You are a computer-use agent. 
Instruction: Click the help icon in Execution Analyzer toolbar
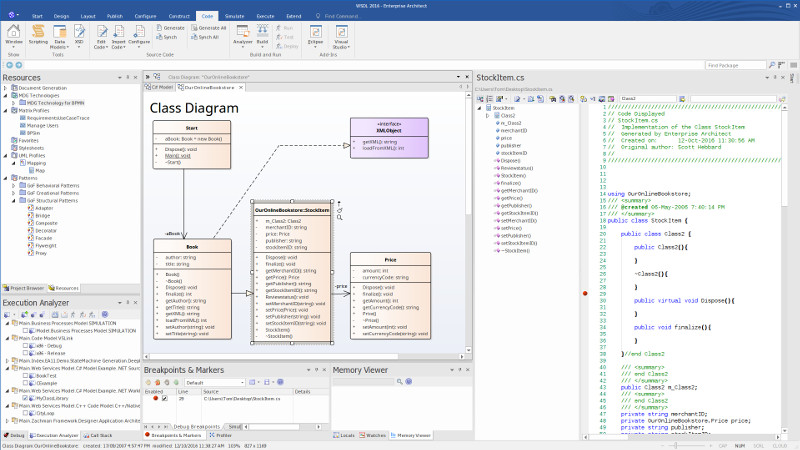click(x=105, y=315)
